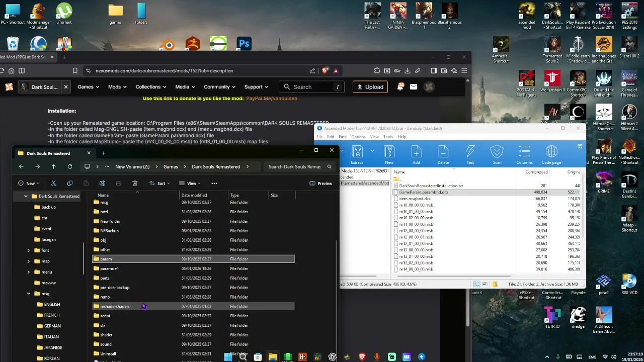Expand the font folder in navigation tree
The width and height of the screenshot is (644, 362).
29,250
